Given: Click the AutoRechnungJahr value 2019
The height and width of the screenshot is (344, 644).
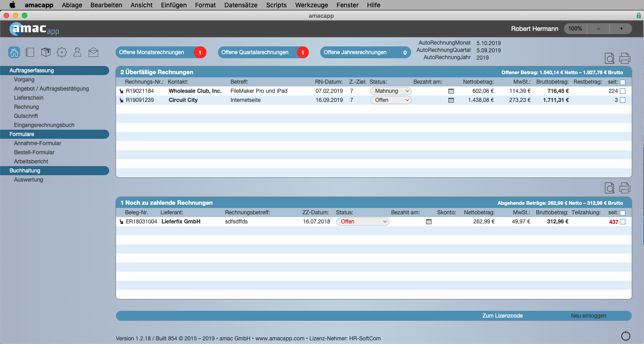Looking at the screenshot, I should click(x=483, y=58).
